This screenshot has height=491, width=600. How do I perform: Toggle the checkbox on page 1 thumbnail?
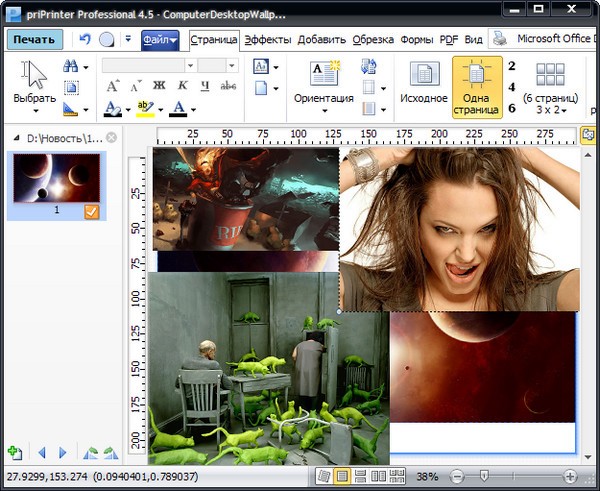[x=91, y=211]
